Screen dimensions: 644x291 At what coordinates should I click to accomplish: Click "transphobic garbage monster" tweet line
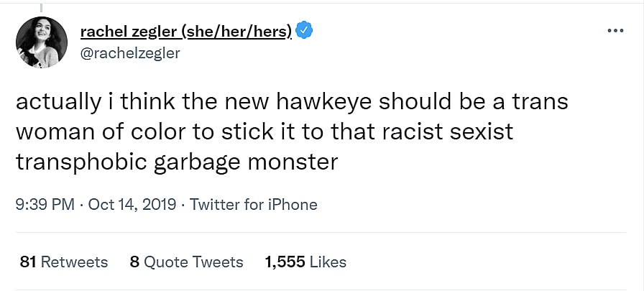tap(176, 162)
